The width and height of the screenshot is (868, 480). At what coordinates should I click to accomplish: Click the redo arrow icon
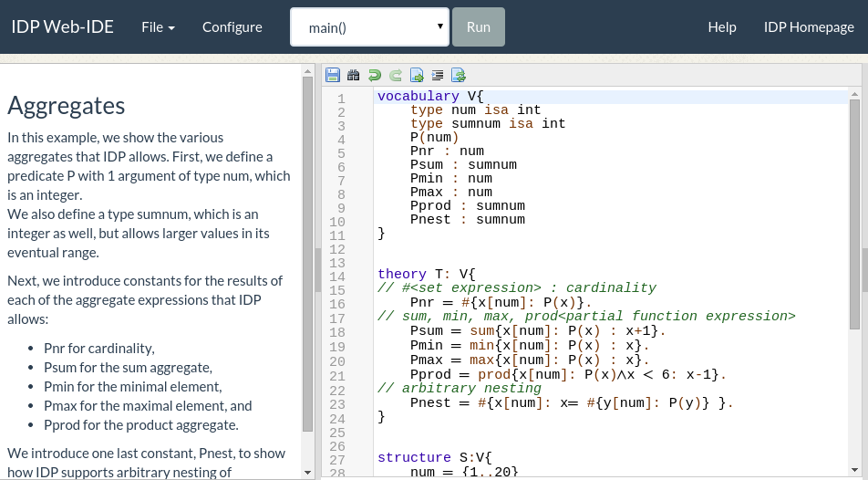tap(395, 75)
